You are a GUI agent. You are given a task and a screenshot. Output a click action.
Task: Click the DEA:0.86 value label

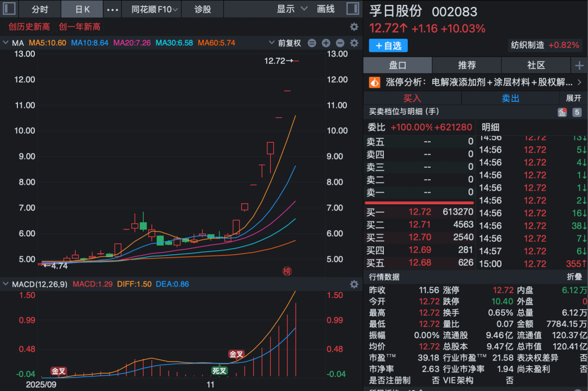pyautogui.click(x=172, y=284)
